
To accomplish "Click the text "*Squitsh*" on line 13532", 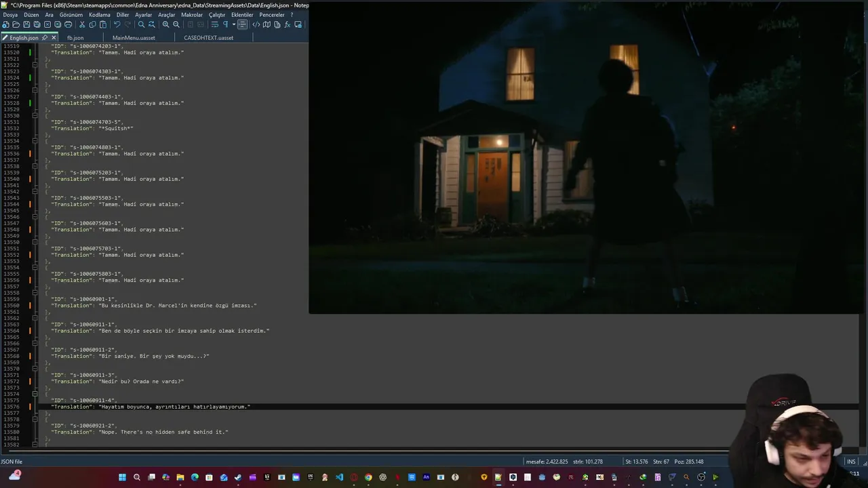I will coord(116,128).
